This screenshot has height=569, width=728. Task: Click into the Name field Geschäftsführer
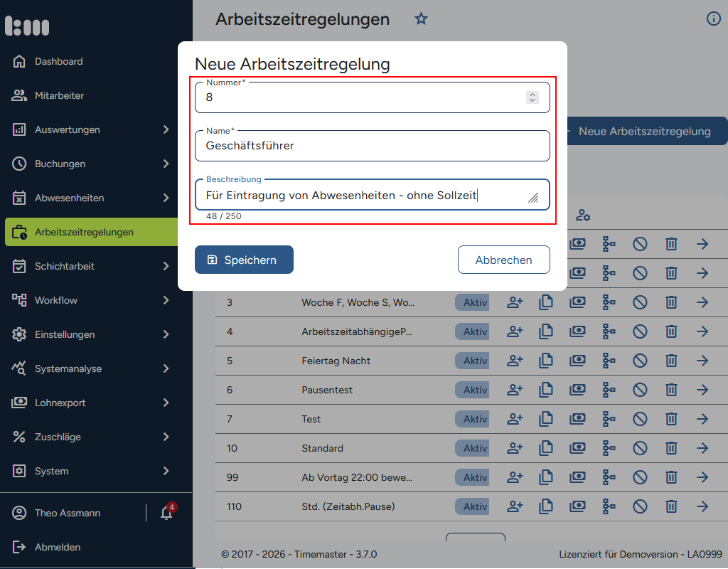(x=373, y=146)
